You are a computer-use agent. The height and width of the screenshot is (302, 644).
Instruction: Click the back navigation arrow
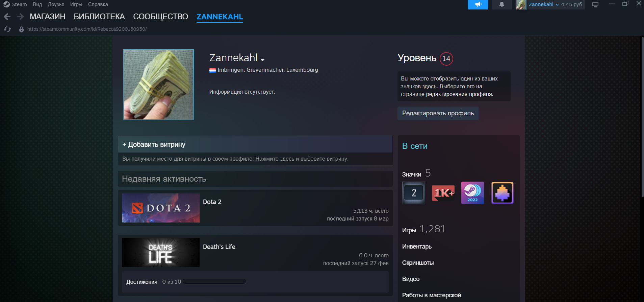7,17
